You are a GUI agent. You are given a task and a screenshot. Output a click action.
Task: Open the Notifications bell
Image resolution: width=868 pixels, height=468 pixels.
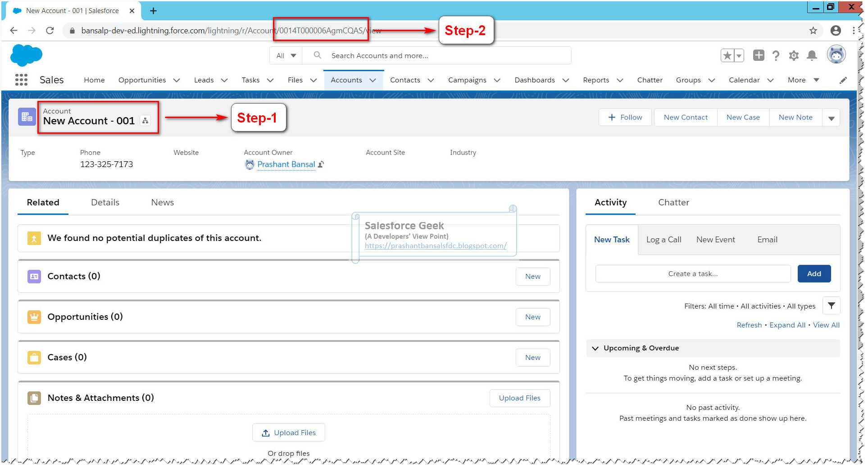tap(812, 55)
